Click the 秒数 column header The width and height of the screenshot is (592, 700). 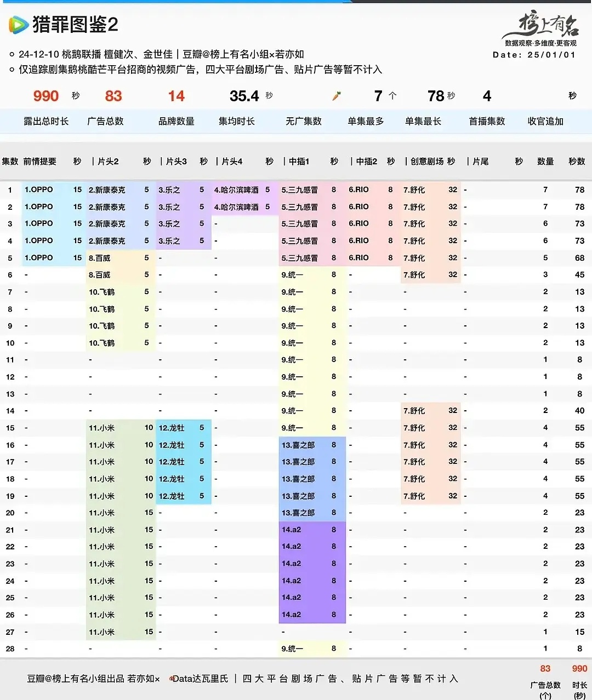click(577, 161)
